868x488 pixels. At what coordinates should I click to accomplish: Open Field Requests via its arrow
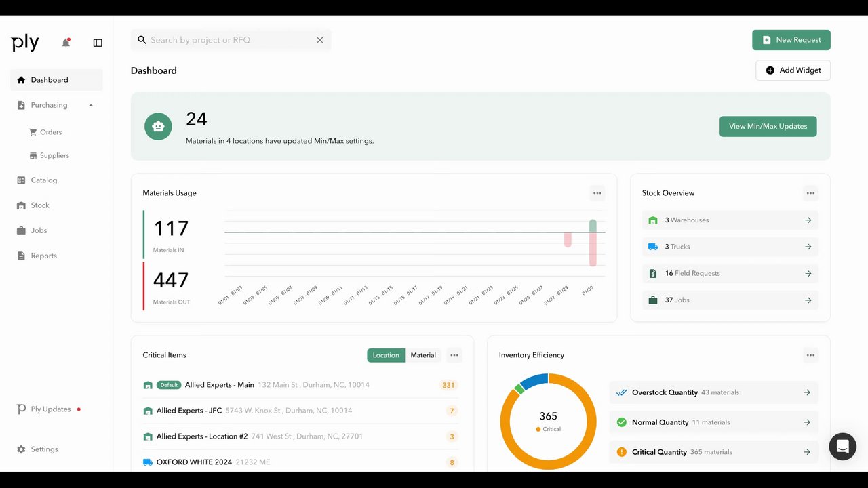point(808,274)
